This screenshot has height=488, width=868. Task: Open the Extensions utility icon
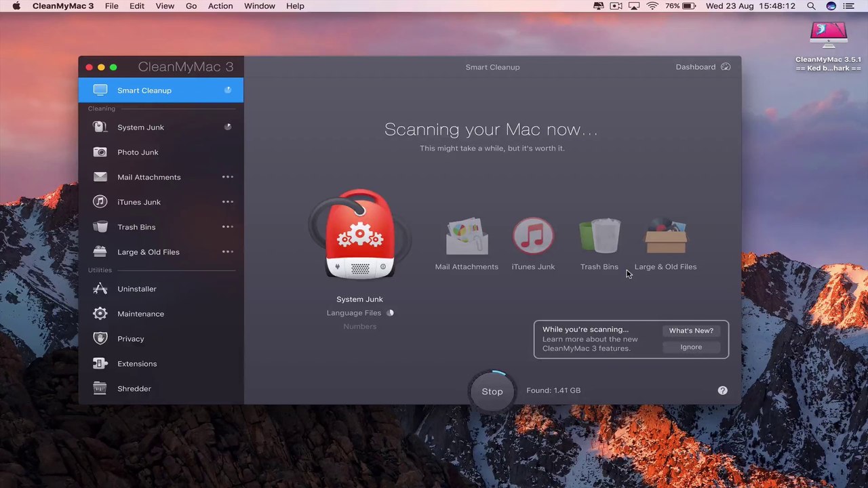click(x=100, y=364)
